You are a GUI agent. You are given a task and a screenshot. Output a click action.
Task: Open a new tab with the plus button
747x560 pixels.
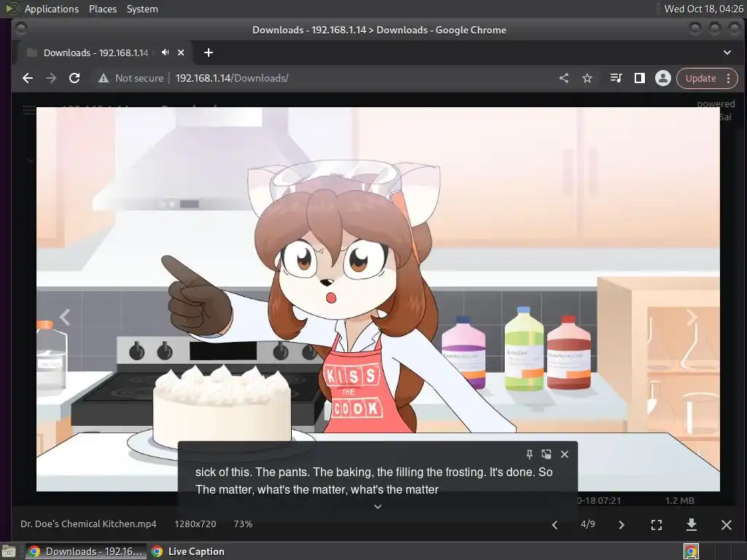coord(208,52)
